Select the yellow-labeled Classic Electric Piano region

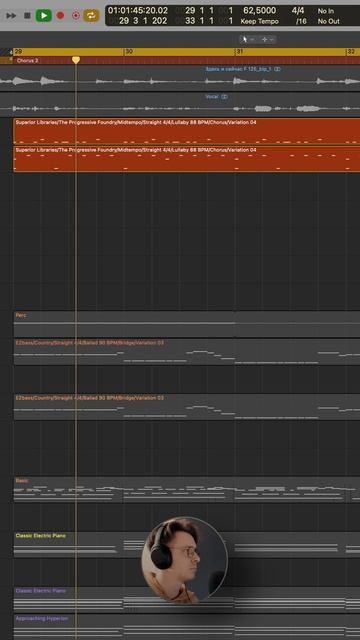pos(187,544)
